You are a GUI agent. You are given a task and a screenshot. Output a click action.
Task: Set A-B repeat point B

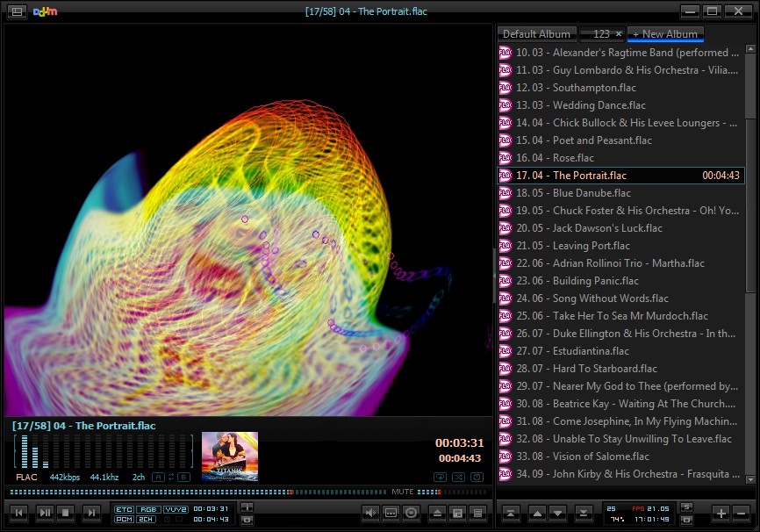[183, 478]
